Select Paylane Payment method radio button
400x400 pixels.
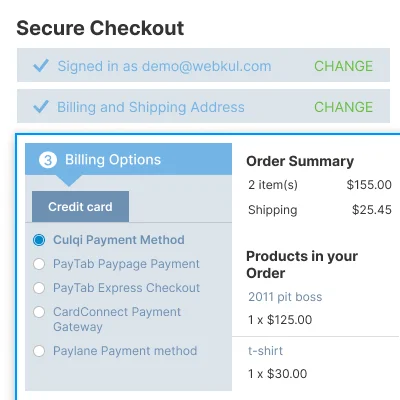click(39, 351)
